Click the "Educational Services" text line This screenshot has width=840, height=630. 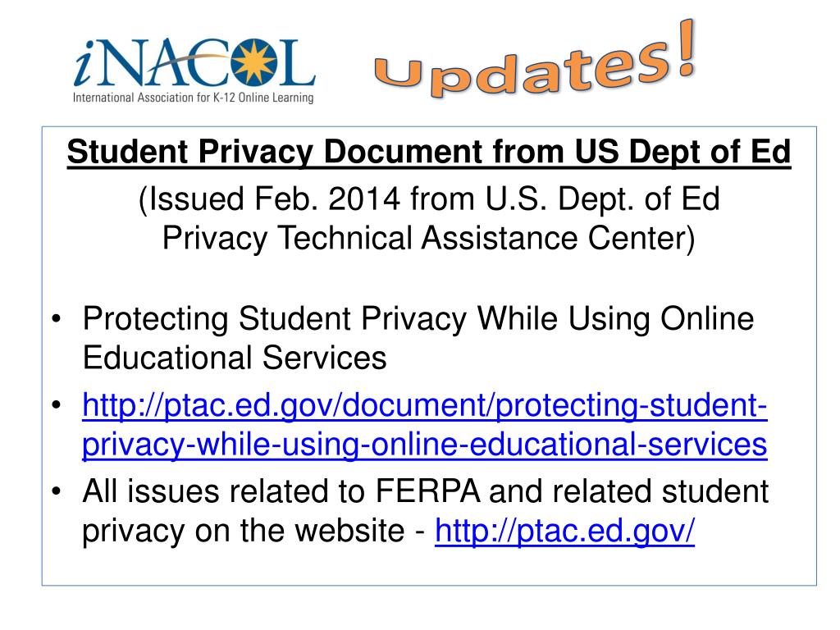234,358
